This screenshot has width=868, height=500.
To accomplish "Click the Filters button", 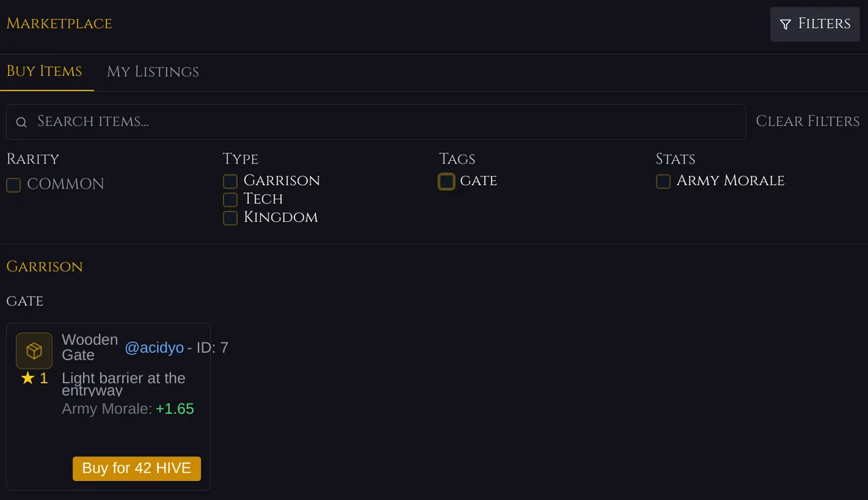I will [814, 24].
